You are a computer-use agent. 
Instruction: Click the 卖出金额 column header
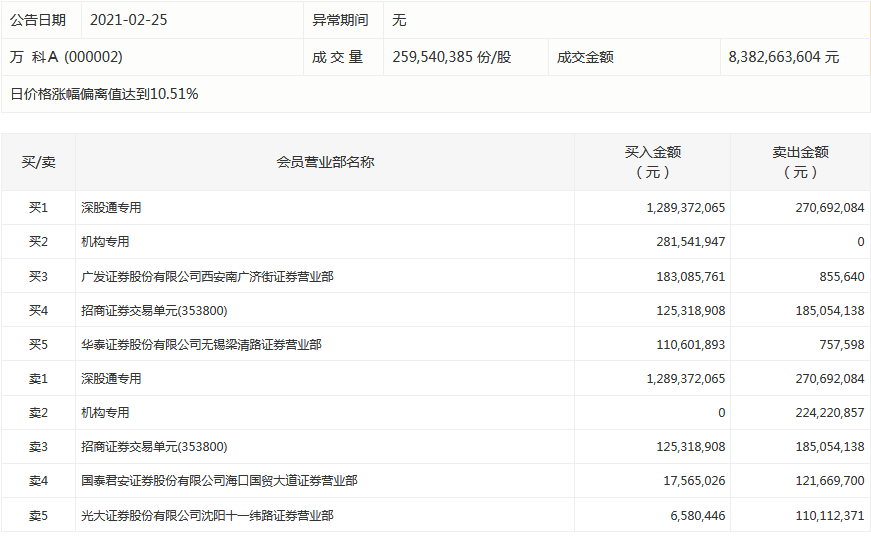(800, 162)
